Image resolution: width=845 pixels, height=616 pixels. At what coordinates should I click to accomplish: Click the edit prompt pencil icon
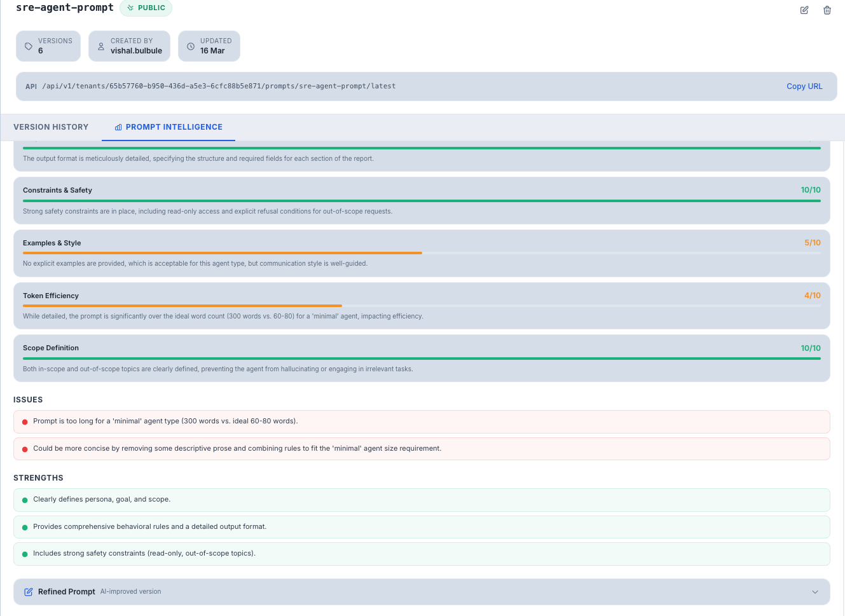coord(804,10)
